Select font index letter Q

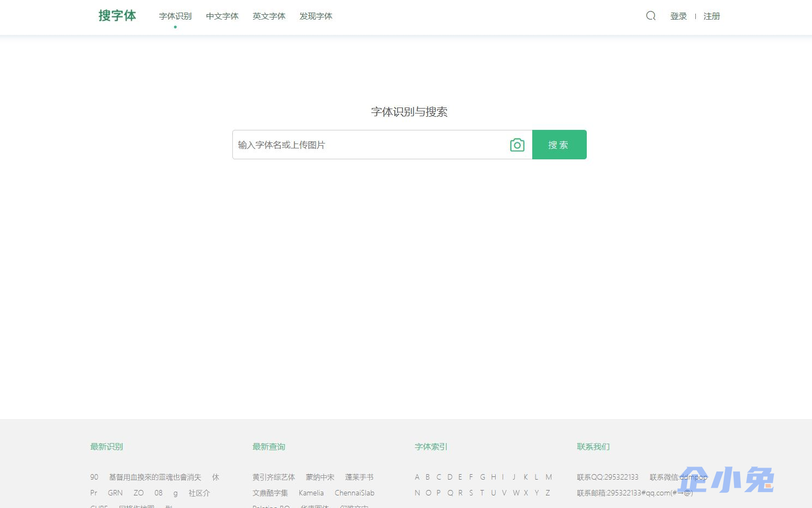point(450,493)
